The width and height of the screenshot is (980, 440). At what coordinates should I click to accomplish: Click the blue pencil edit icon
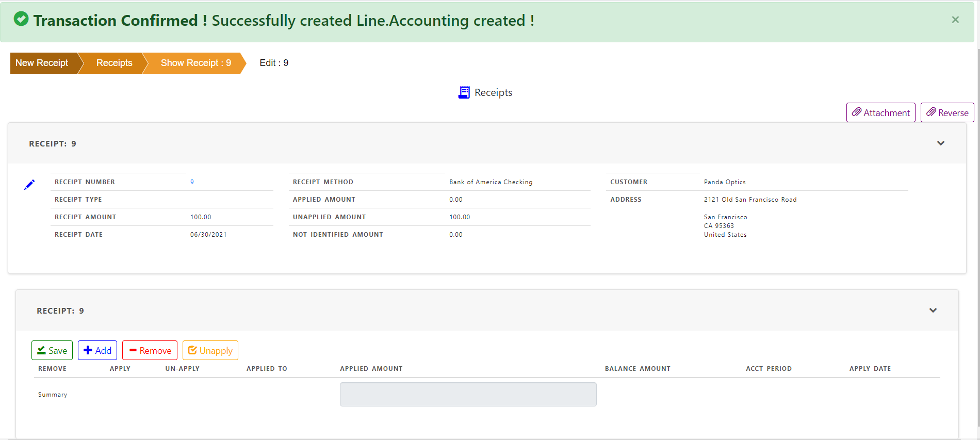pos(29,185)
